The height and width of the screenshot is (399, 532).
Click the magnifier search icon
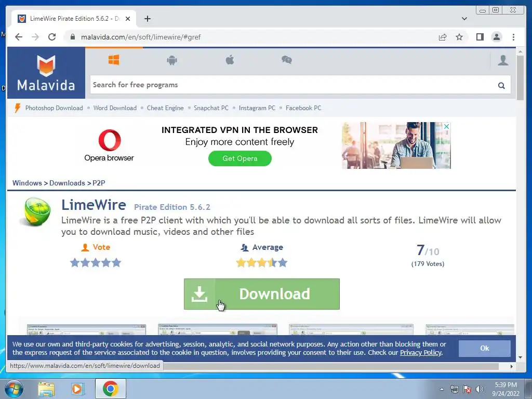click(501, 86)
